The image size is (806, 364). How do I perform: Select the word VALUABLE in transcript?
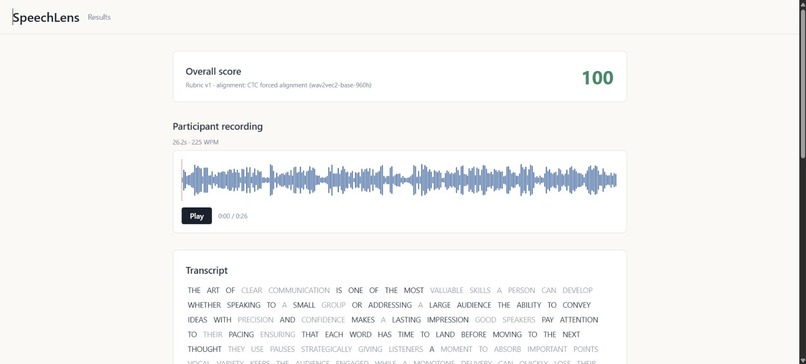pyautogui.click(x=447, y=290)
